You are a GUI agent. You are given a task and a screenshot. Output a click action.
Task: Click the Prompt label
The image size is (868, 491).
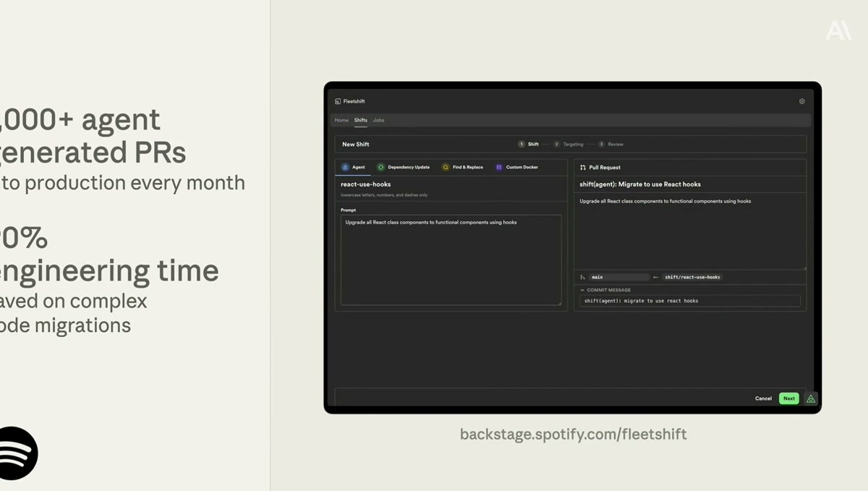click(349, 210)
